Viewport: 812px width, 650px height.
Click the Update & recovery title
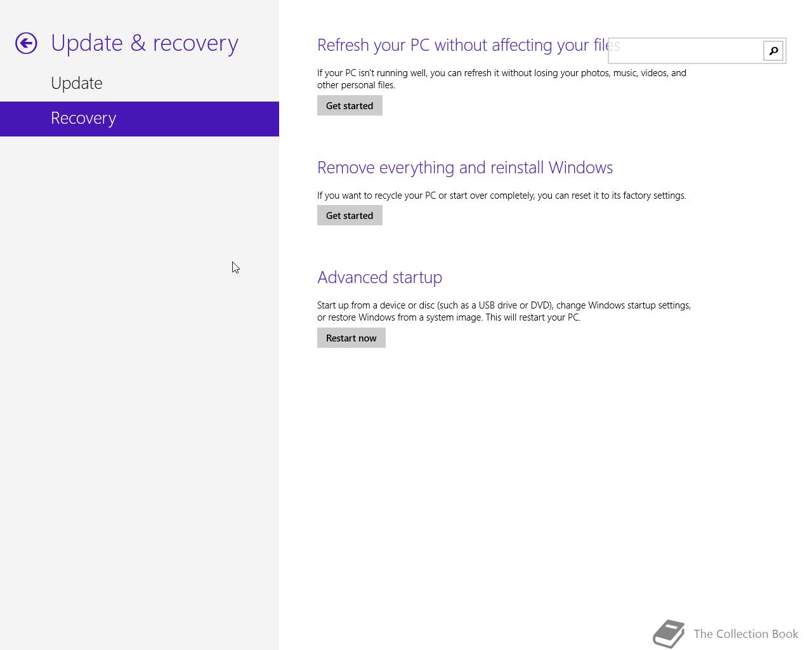[145, 43]
